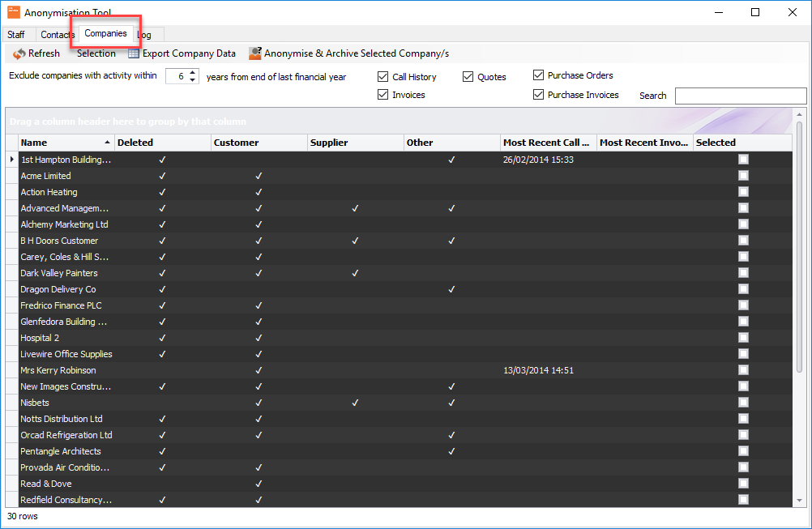Tick Selected checkbox for Mrs Kerry Robinson
This screenshot has height=529, width=812.
(744, 370)
